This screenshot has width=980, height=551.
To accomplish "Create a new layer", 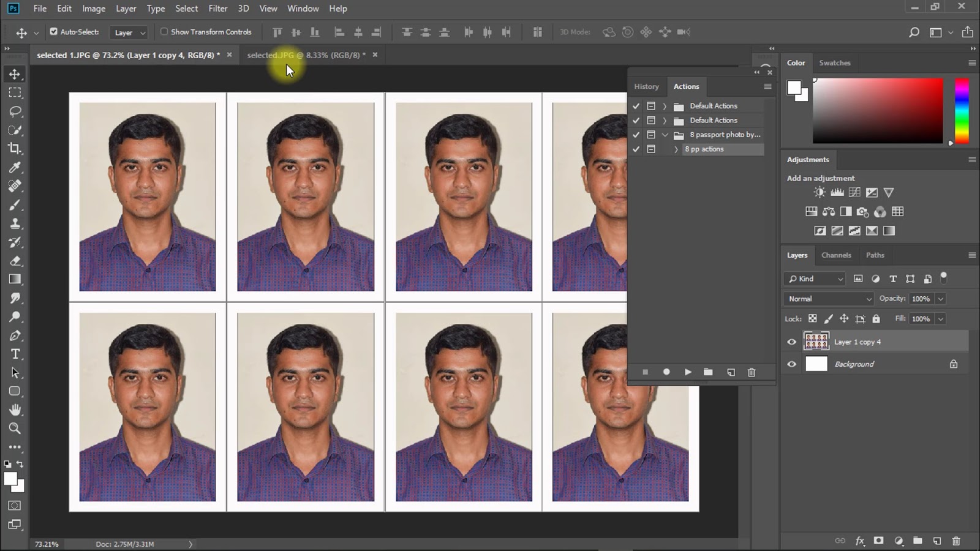I will pos(936,541).
